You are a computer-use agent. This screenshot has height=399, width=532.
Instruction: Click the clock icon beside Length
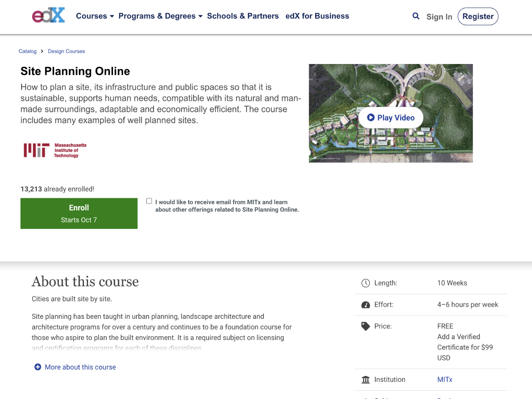[366, 283]
